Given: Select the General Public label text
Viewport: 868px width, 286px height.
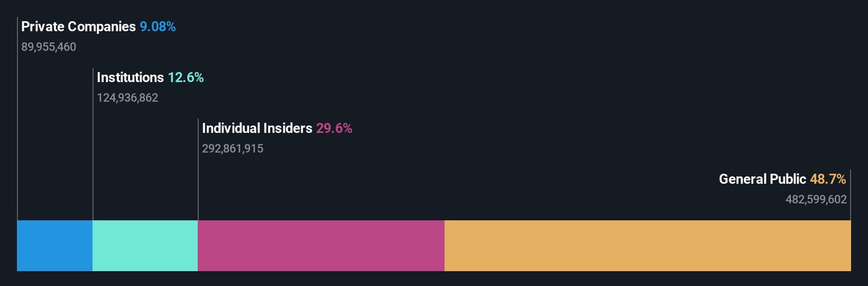Looking at the screenshot, I should 763,179.
